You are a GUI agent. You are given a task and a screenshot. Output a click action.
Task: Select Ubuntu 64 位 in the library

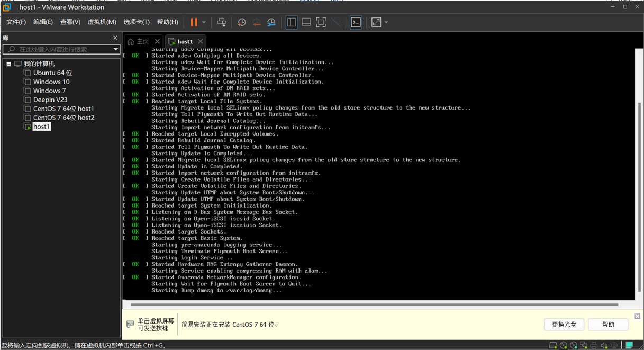pyautogui.click(x=52, y=73)
